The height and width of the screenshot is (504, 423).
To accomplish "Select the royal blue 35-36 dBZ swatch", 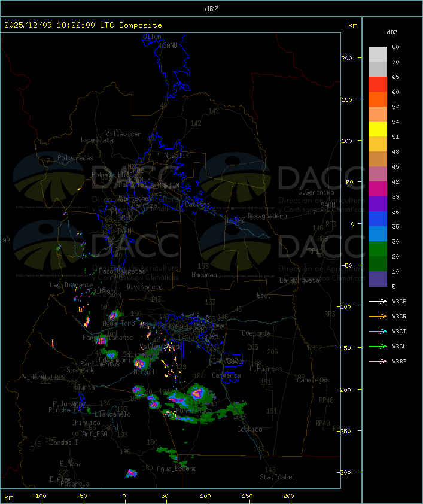I will (378, 219).
